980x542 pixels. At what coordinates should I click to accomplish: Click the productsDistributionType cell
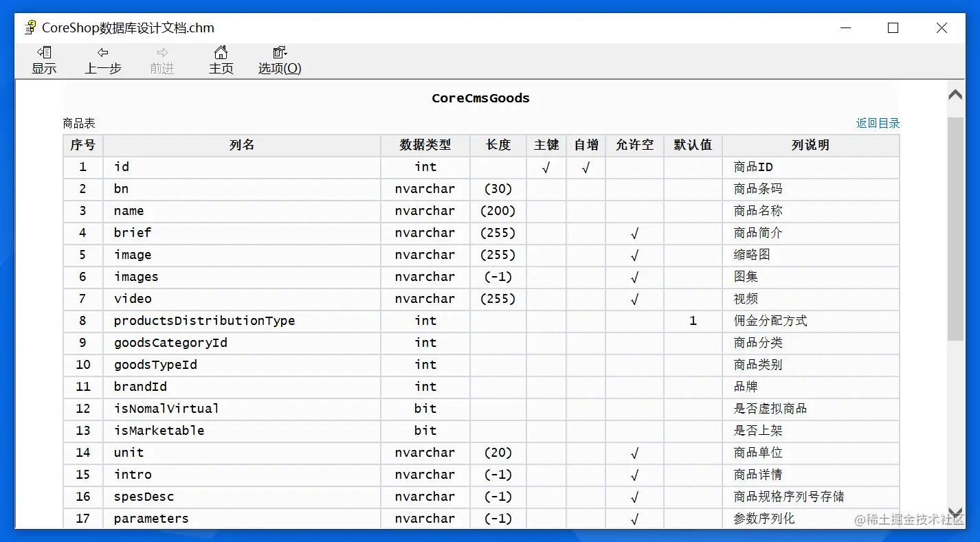click(x=242, y=321)
